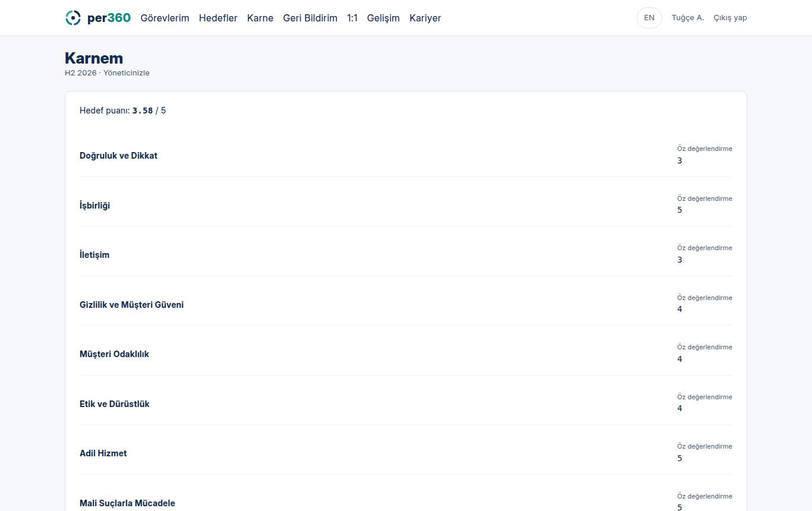Click the Etik ve Dürüstlük title
812x511 pixels.
pos(115,404)
